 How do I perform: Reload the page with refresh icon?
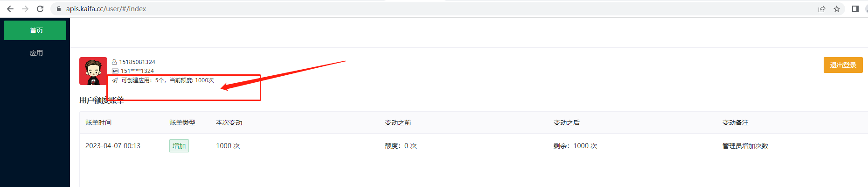pyautogui.click(x=40, y=9)
